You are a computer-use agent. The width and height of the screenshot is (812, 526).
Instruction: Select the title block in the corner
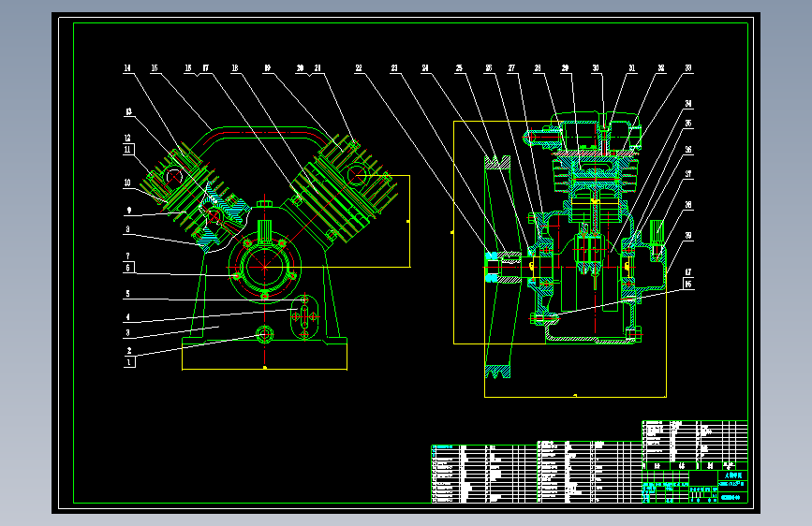[695, 487]
